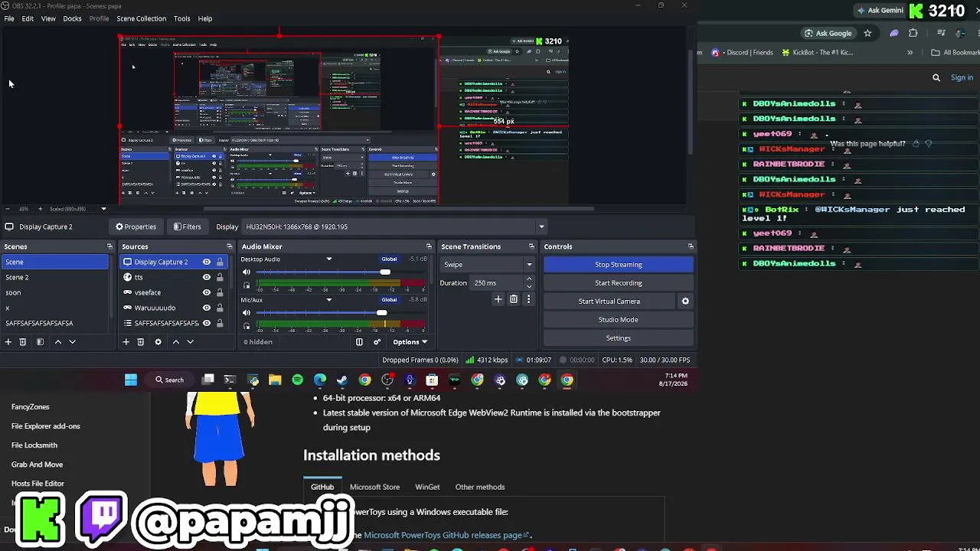Open source Properties button

136,227
